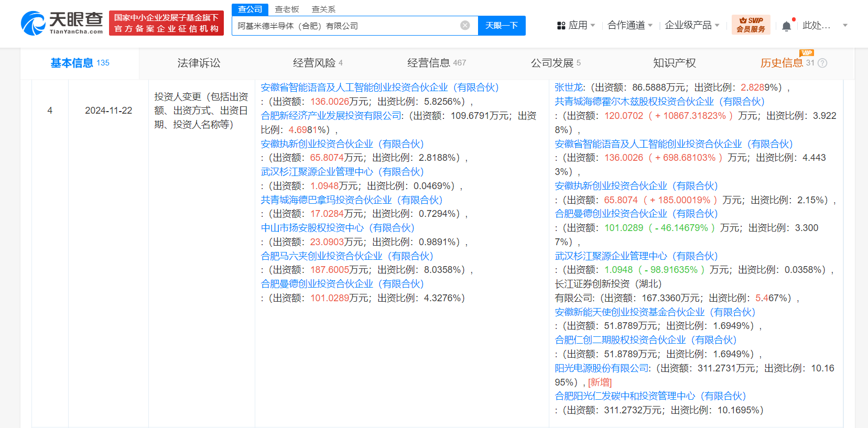868x428 pixels.
Task: Open the user account dropdown arrow
Action: click(x=845, y=25)
